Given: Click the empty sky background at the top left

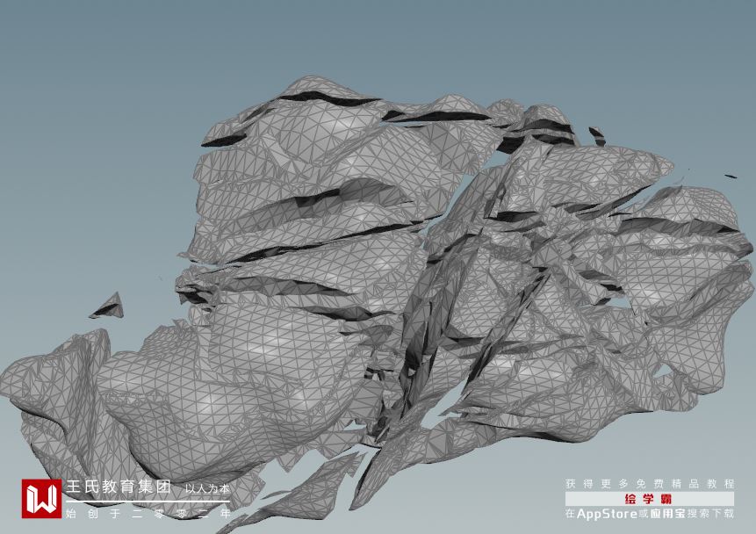Looking at the screenshot, I should pos(97,72).
